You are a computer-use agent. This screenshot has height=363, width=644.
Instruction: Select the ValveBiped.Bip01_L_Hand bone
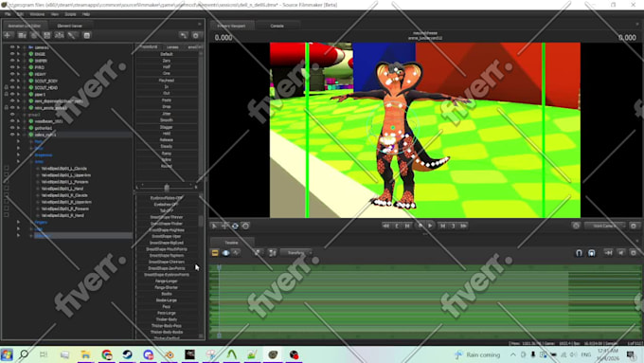point(63,189)
